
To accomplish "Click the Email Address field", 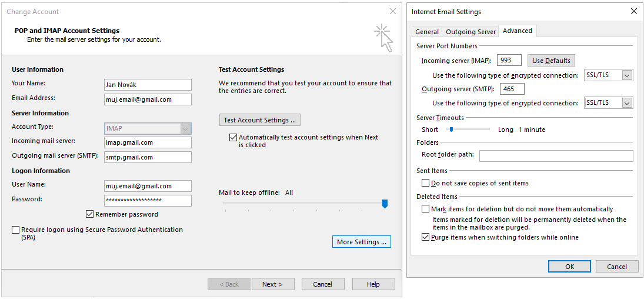I will [x=148, y=99].
